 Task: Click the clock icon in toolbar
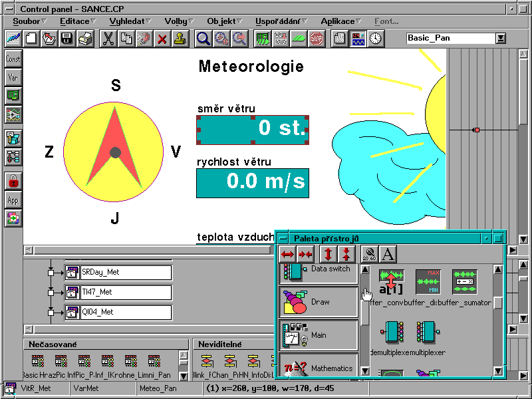coord(376,39)
